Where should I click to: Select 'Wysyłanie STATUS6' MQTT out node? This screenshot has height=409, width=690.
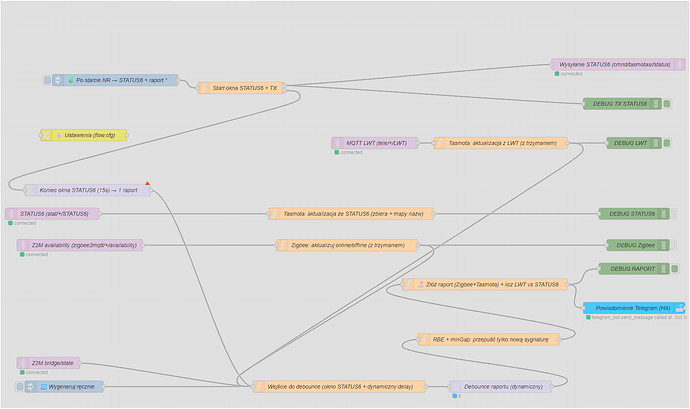(x=612, y=64)
